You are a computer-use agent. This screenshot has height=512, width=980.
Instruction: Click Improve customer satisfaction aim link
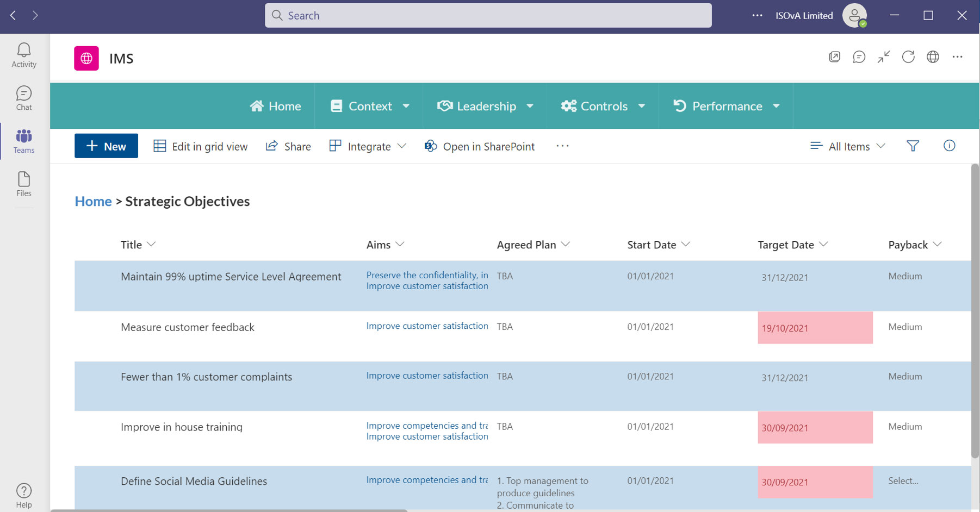tap(427, 326)
